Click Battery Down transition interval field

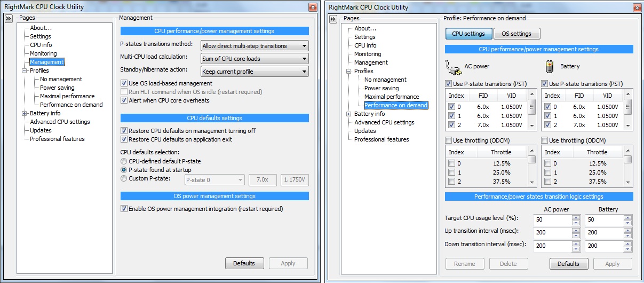pos(605,245)
